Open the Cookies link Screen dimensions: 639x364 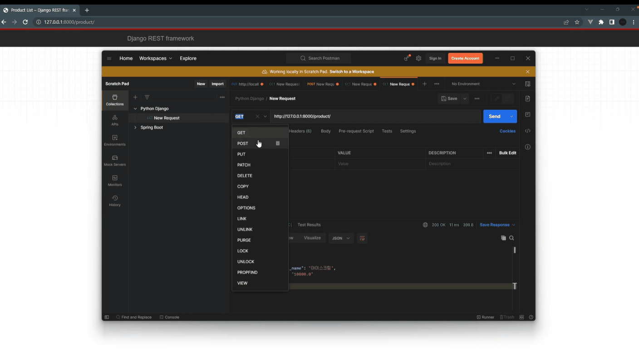(x=507, y=131)
